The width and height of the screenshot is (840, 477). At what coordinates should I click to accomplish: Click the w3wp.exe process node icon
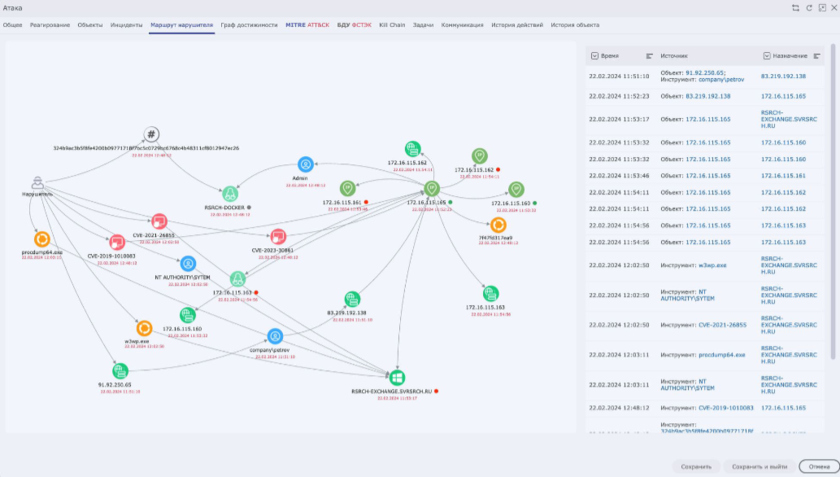[144, 327]
